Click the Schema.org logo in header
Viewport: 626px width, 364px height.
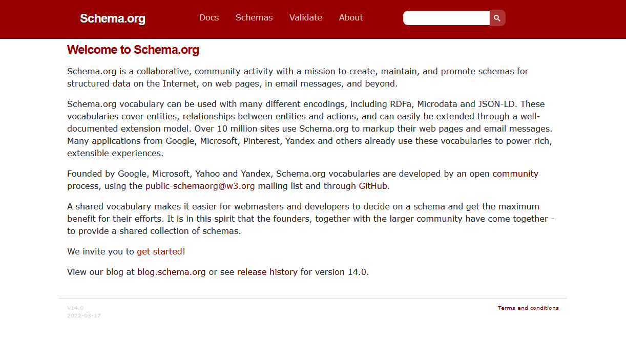(x=113, y=19)
